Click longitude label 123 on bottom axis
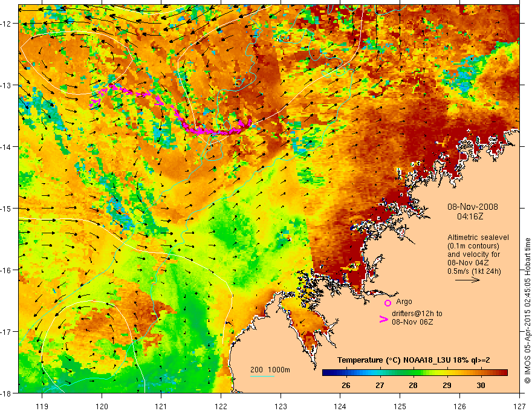The width and height of the screenshot is (532, 411). coord(281,406)
